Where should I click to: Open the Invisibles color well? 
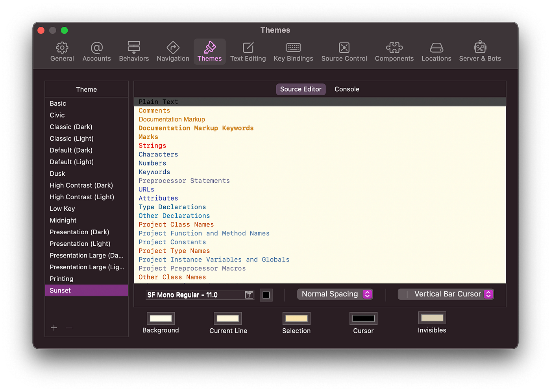432,318
